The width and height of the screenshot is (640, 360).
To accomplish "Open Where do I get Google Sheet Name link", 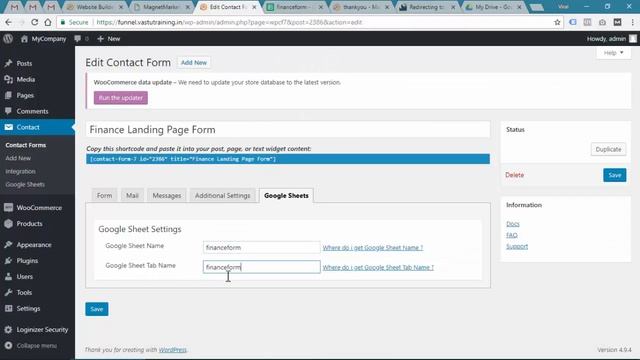I will tap(373, 247).
